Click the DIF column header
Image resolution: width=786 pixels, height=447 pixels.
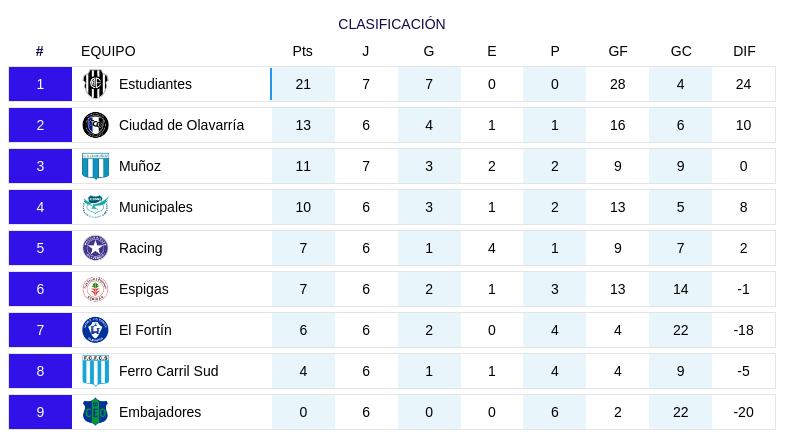tap(744, 51)
